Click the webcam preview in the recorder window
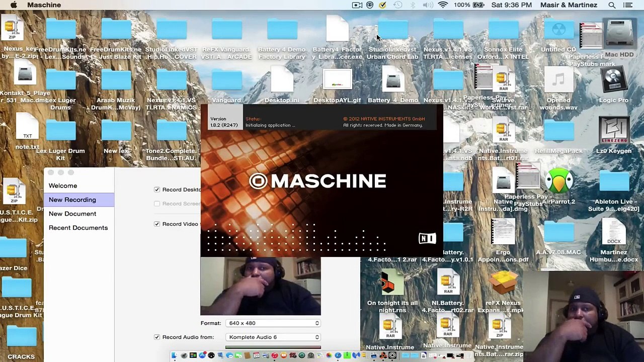The height and width of the screenshot is (362, 644). point(261,286)
